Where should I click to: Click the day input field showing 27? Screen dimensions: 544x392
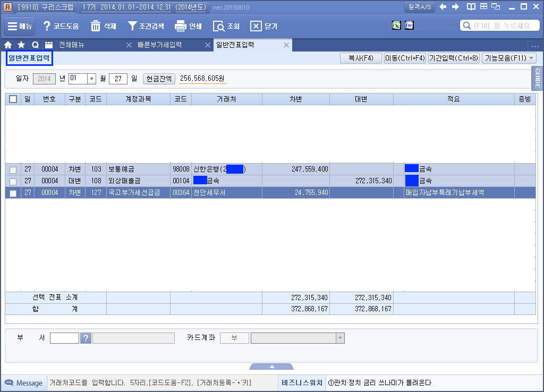[x=118, y=79]
